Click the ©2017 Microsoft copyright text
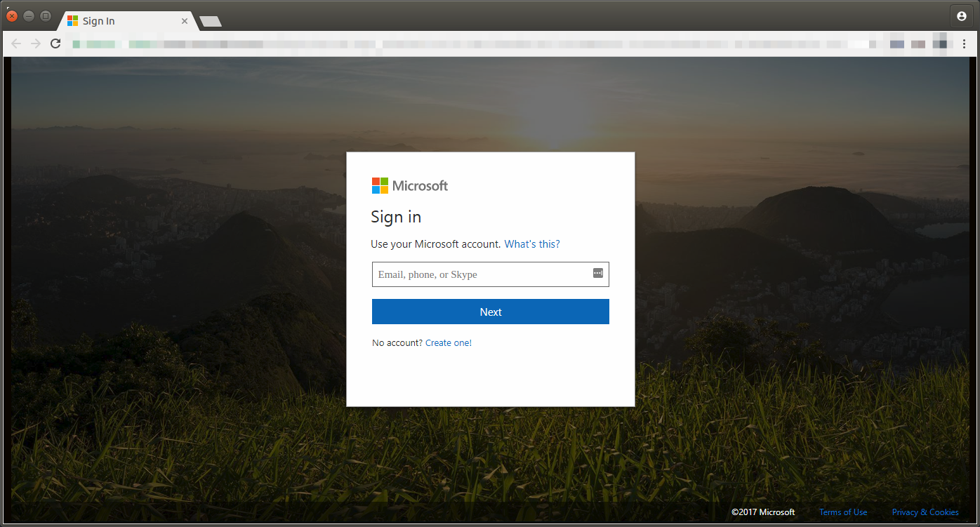 pos(763,512)
